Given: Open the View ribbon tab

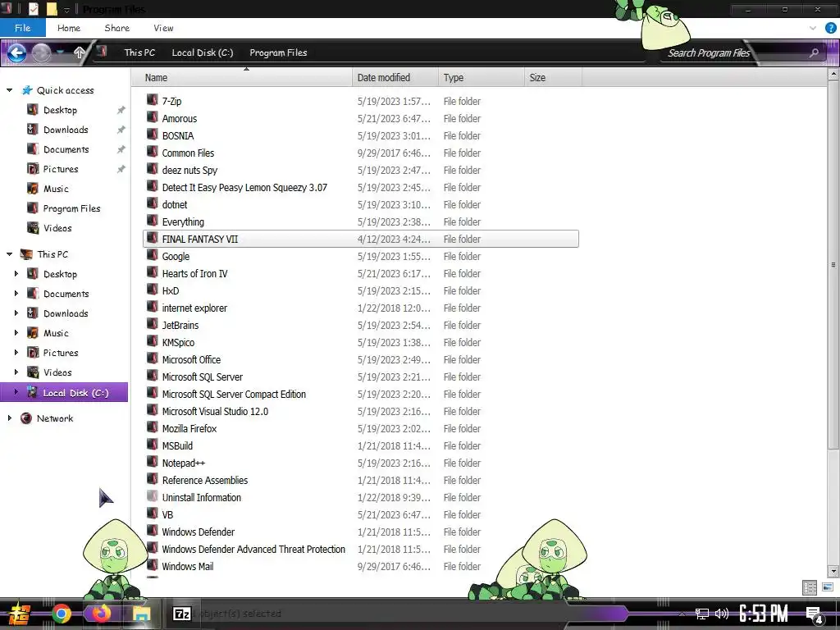Looking at the screenshot, I should pos(163,28).
